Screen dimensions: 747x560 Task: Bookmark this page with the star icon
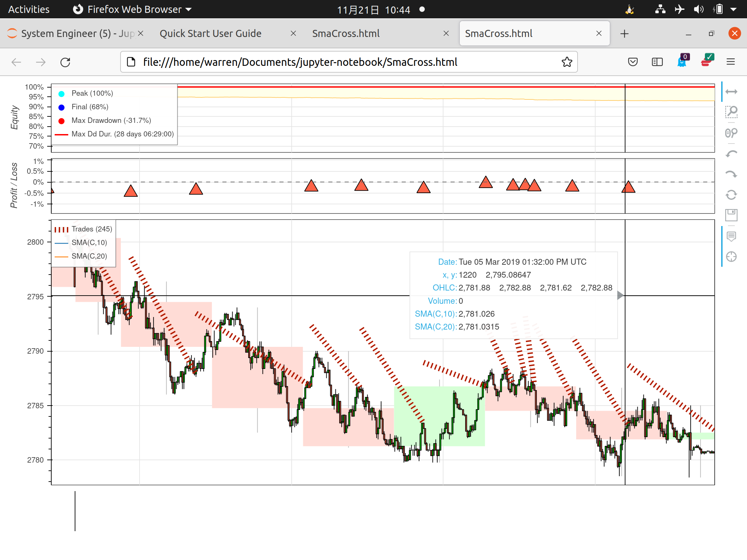click(x=567, y=62)
